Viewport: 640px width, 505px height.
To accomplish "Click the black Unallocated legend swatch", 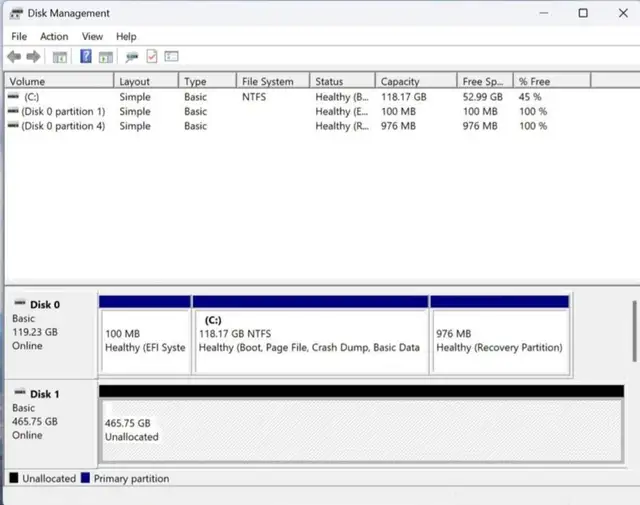I will [14, 478].
